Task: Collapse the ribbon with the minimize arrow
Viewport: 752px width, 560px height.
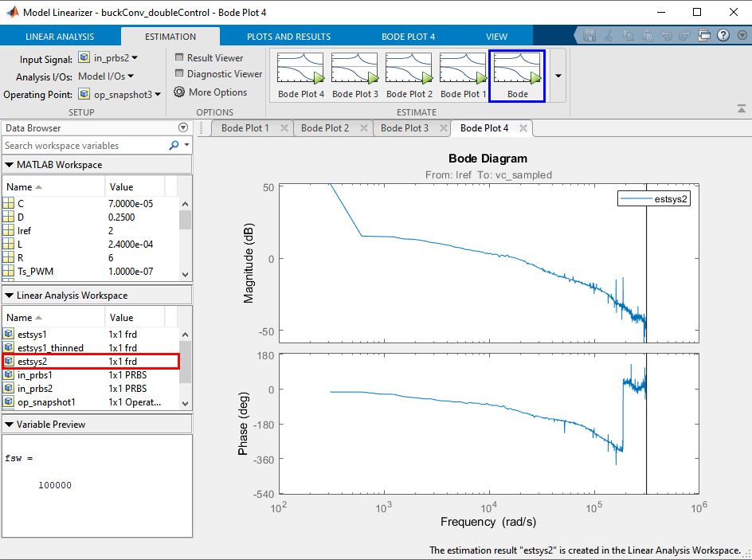Action: (741, 107)
